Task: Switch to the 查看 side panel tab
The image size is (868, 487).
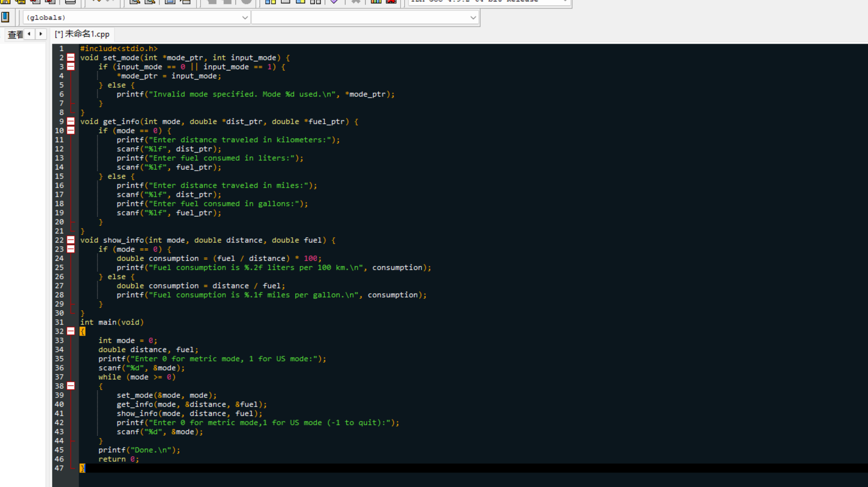Action: coord(15,34)
